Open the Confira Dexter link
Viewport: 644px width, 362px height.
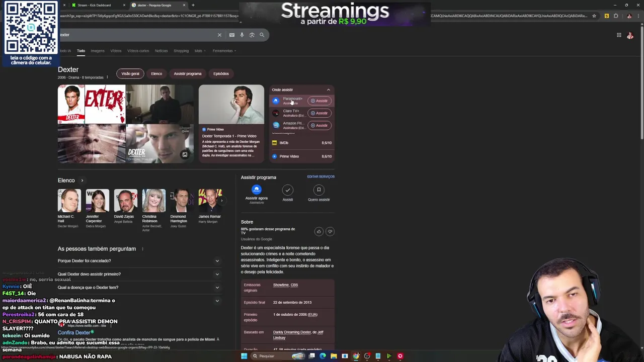(x=74, y=333)
